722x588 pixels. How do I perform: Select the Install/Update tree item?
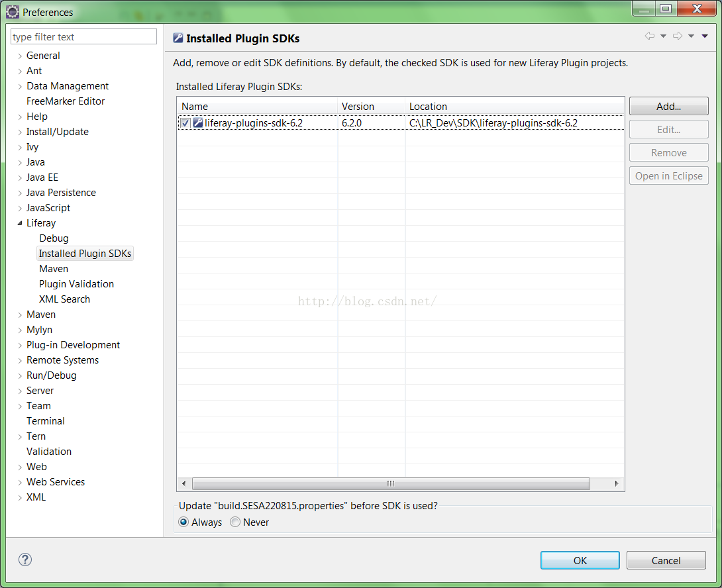coord(58,132)
